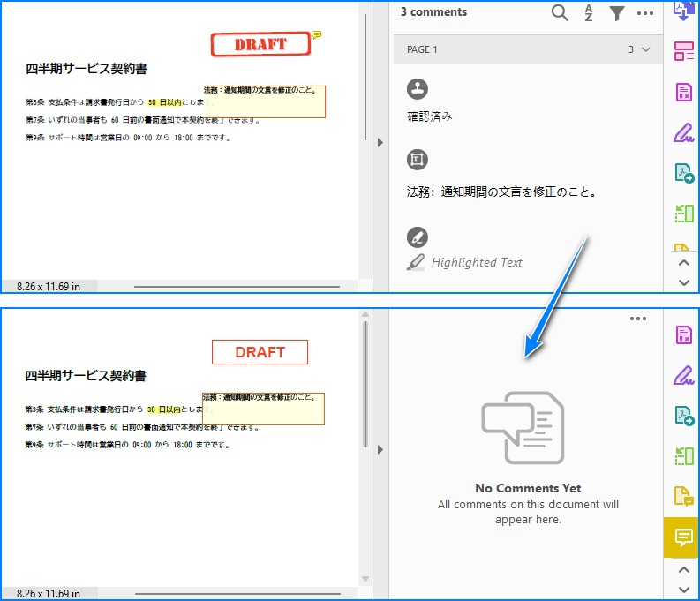Click the 四半期サービス契約書 title in the upper document
Image resolution: width=700 pixels, height=601 pixels.
[x=87, y=69]
